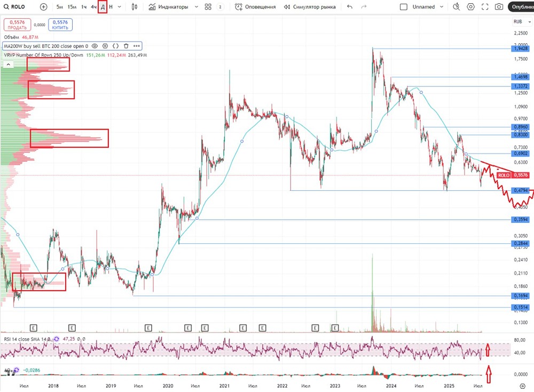Open quick search icon in toolbar

(457, 7)
